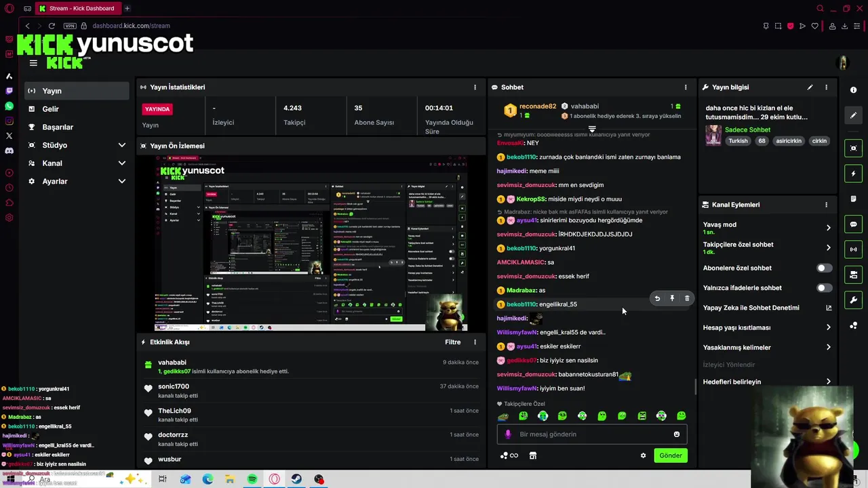Open X in the Opera sidebar

[9, 136]
